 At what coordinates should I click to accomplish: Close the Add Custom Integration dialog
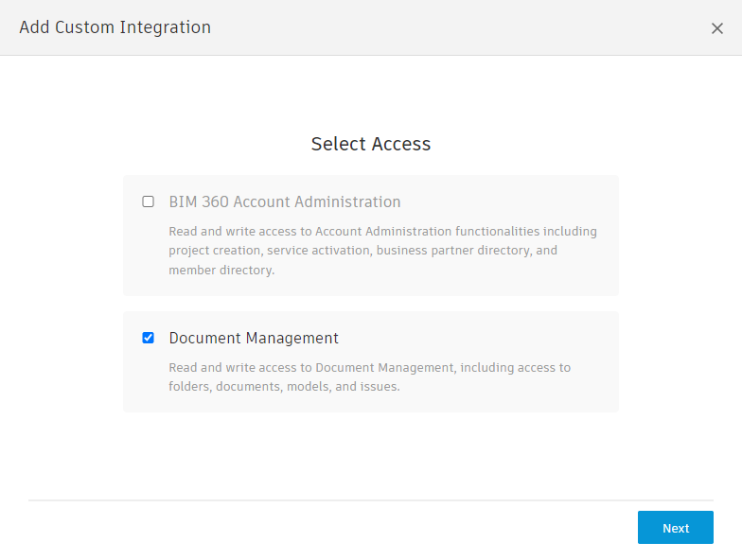pyautogui.click(x=716, y=28)
